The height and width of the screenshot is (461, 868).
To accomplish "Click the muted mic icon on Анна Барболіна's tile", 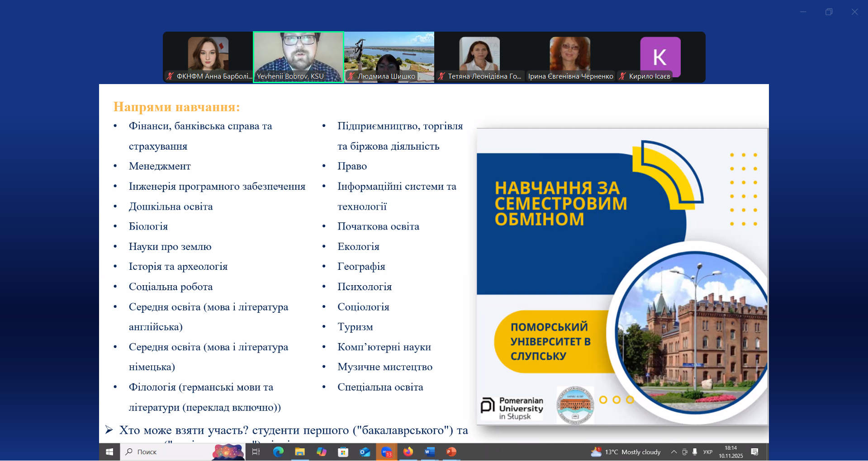I will click(169, 76).
